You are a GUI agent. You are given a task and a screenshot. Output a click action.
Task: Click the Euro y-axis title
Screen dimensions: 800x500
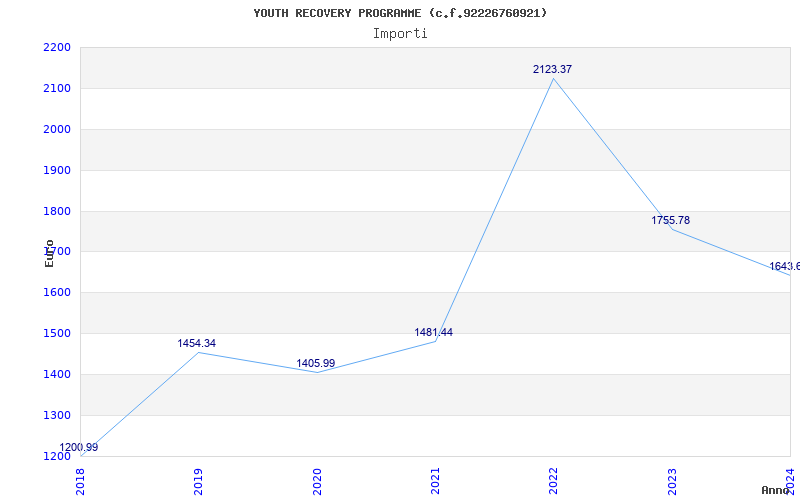pyautogui.click(x=49, y=253)
